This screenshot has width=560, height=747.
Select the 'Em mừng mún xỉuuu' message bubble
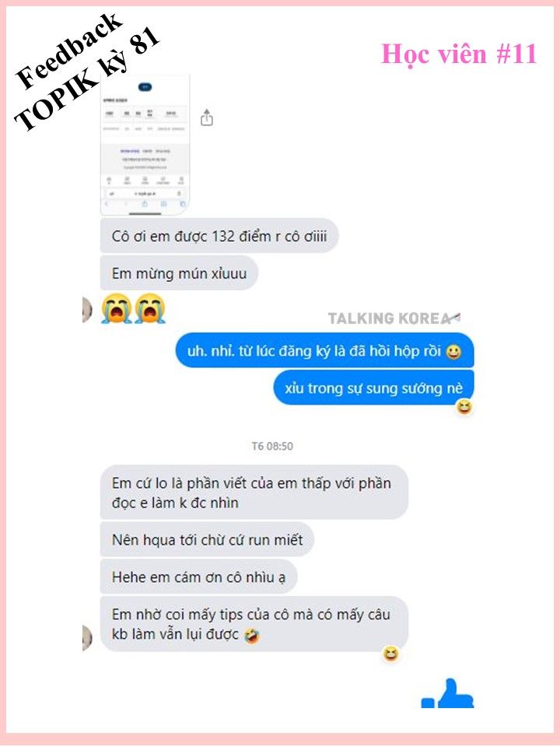pos(179,273)
